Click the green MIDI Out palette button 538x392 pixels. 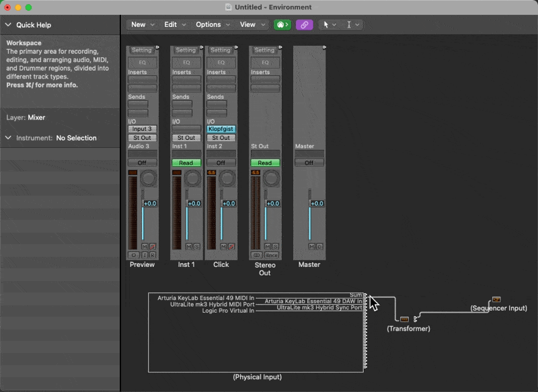[282, 25]
